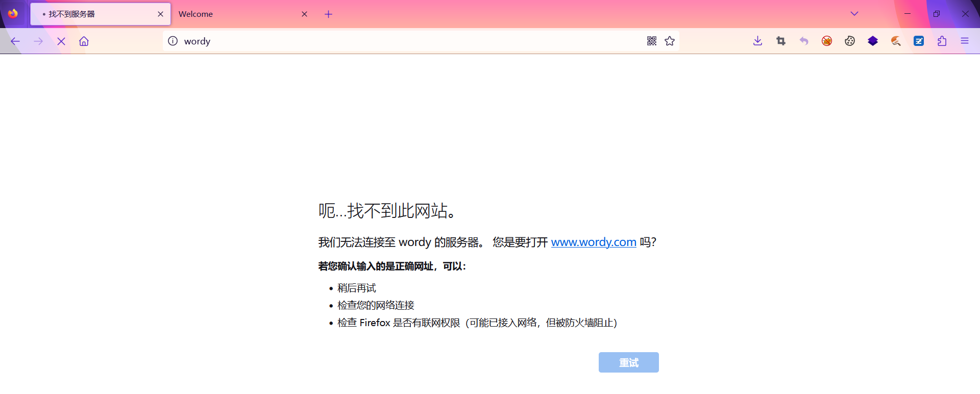Click the 稍后再试 suggestion text
This screenshot has height=394, width=980.
tap(357, 288)
